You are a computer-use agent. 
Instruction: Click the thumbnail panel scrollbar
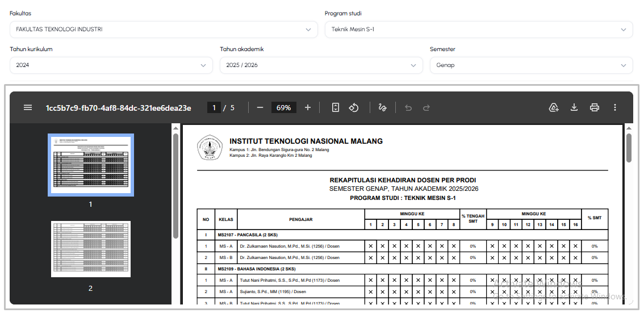[x=176, y=185]
